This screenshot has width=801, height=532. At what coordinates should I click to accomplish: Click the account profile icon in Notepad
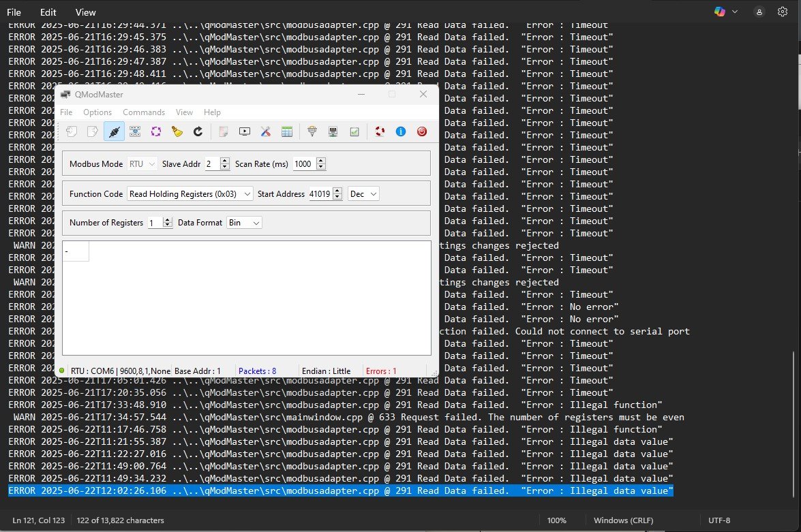coord(759,12)
